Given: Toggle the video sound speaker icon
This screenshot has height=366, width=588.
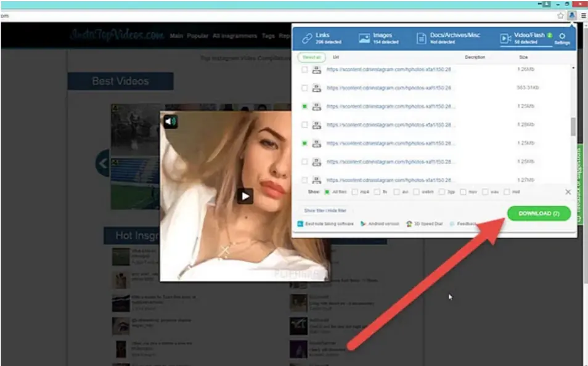Looking at the screenshot, I should [170, 121].
